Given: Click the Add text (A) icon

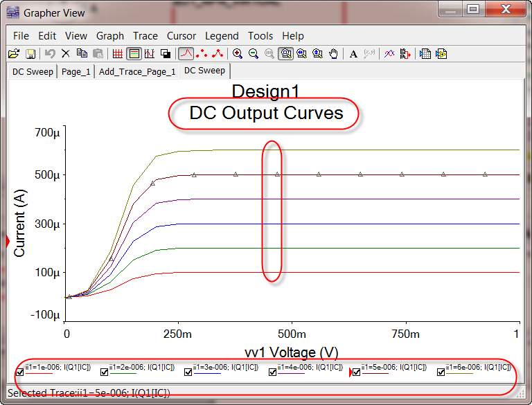Looking at the screenshot, I should point(353,53).
